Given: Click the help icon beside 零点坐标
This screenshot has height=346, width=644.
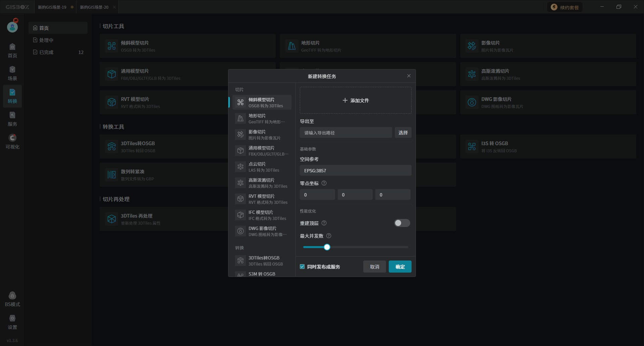Looking at the screenshot, I should point(324,183).
